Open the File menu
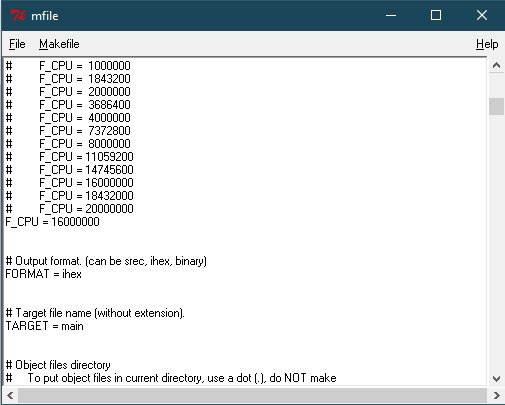Image resolution: width=505 pixels, height=405 pixels. coord(17,44)
